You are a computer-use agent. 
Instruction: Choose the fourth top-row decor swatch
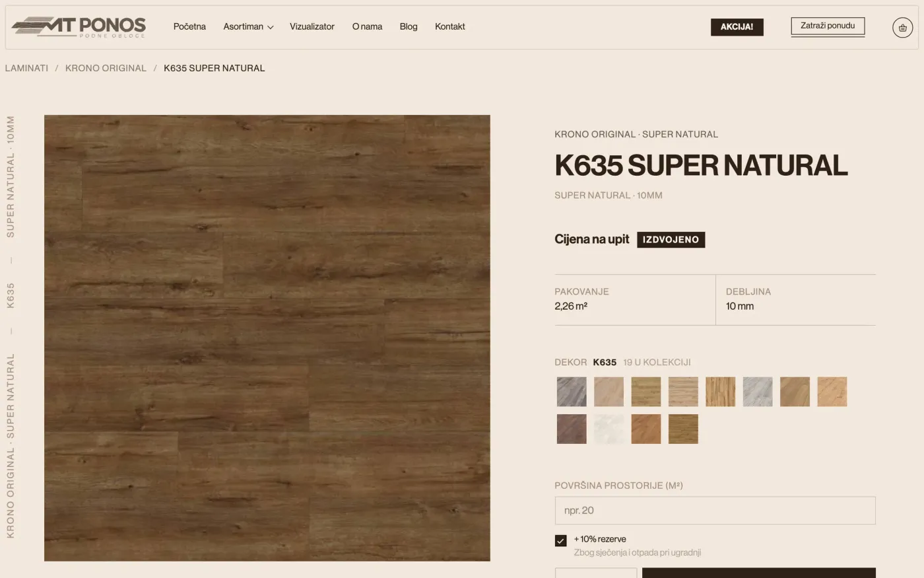683,392
